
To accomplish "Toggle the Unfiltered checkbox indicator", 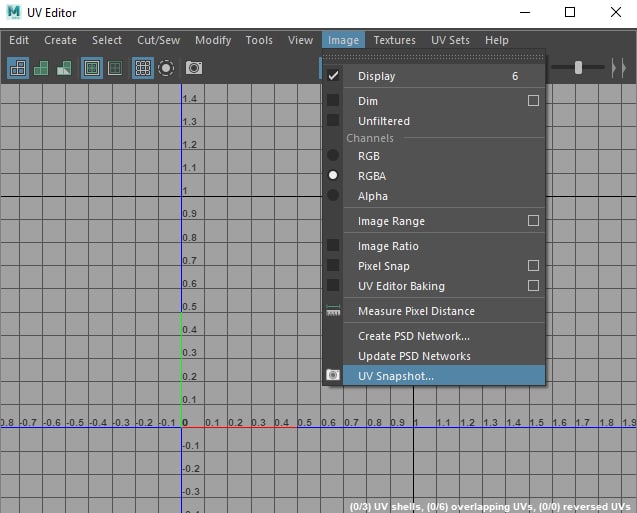I will pyautogui.click(x=333, y=120).
